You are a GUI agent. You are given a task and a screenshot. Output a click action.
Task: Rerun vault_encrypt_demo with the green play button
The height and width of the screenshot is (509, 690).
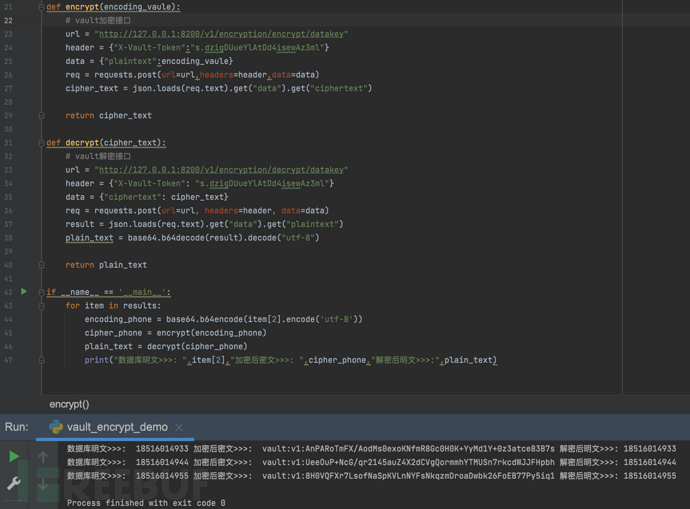[x=14, y=457]
